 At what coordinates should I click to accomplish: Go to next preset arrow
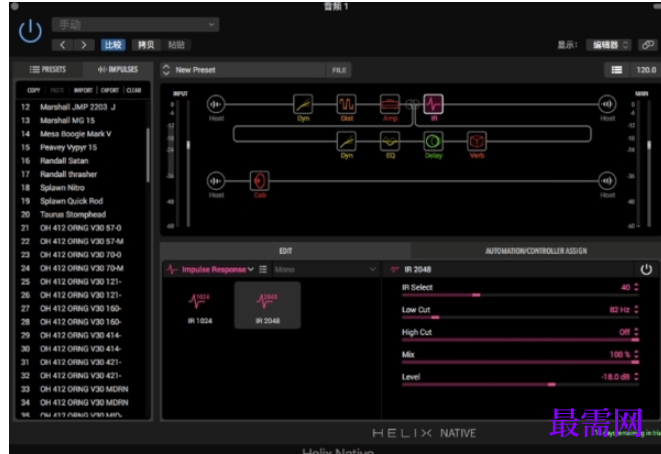(x=83, y=45)
